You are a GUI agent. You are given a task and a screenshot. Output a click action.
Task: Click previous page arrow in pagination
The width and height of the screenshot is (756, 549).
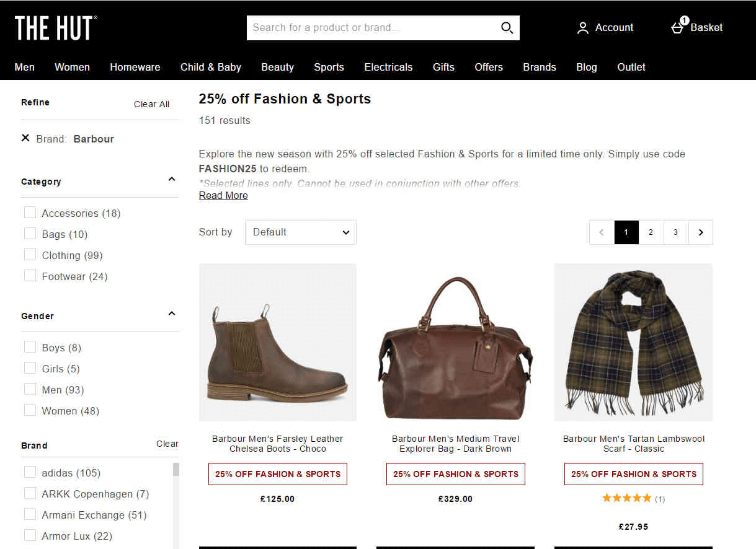point(602,232)
